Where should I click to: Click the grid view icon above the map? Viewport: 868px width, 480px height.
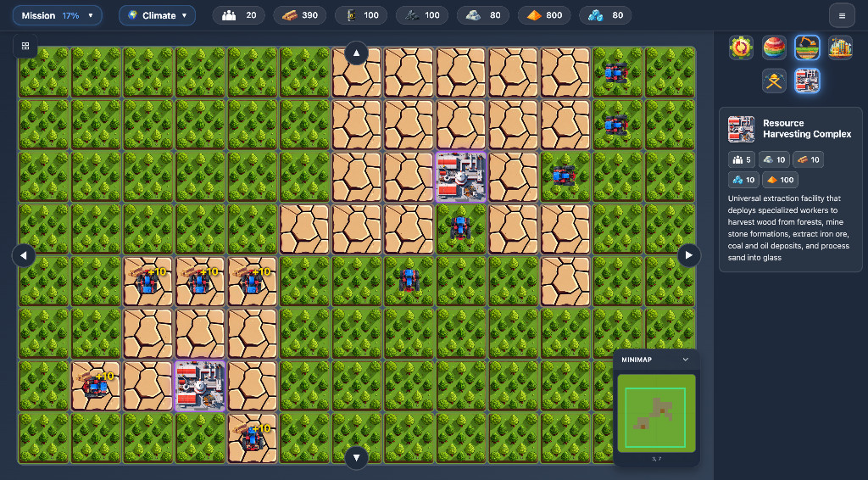[x=25, y=46]
